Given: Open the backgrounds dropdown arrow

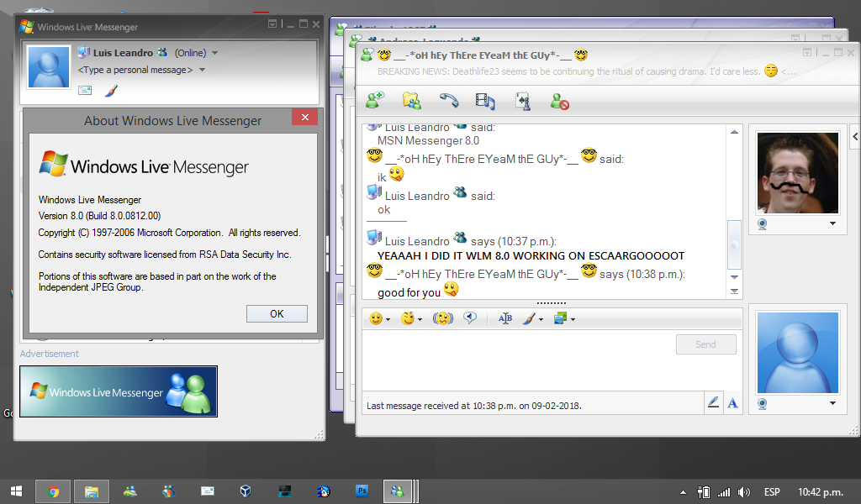Looking at the screenshot, I should tap(573, 320).
